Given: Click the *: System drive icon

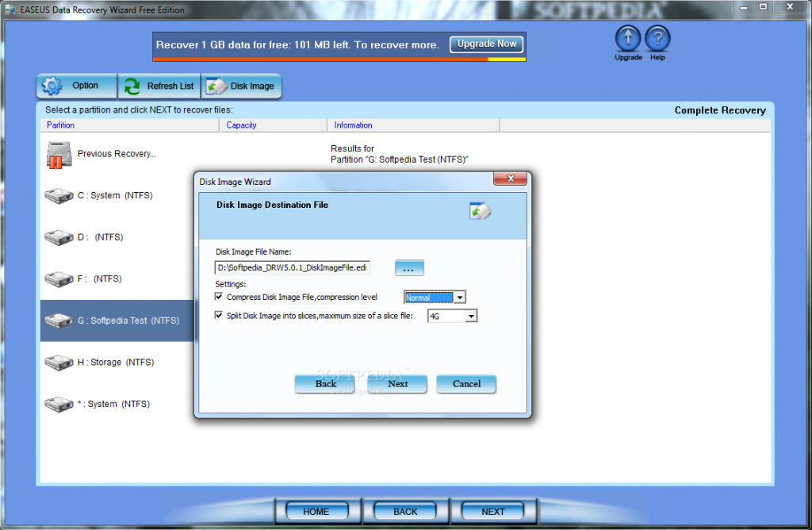Looking at the screenshot, I should click(x=59, y=404).
